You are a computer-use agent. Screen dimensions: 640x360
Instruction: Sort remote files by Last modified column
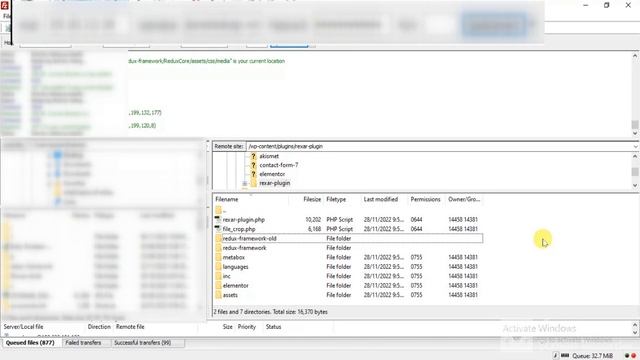(x=384, y=199)
